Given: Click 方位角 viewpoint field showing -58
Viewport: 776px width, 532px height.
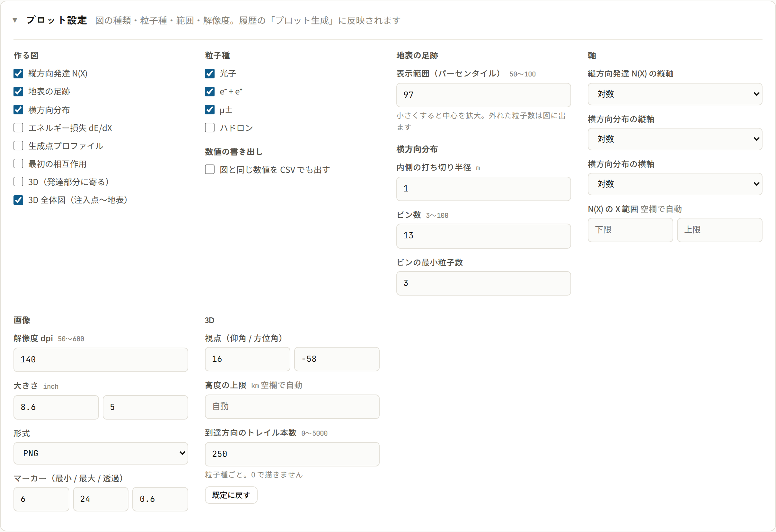Looking at the screenshot, I should click(337, 359).
